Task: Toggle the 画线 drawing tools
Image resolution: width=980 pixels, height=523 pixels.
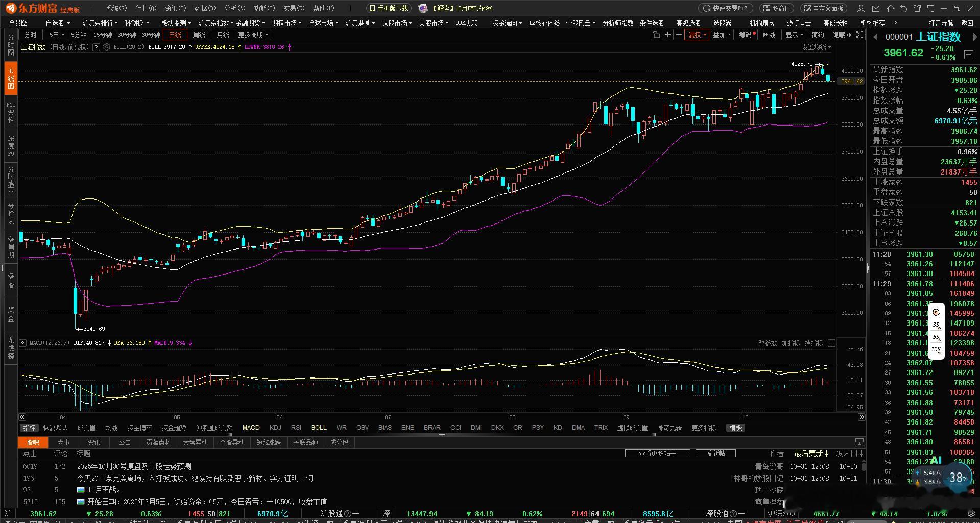Action: tap(769, 35)
